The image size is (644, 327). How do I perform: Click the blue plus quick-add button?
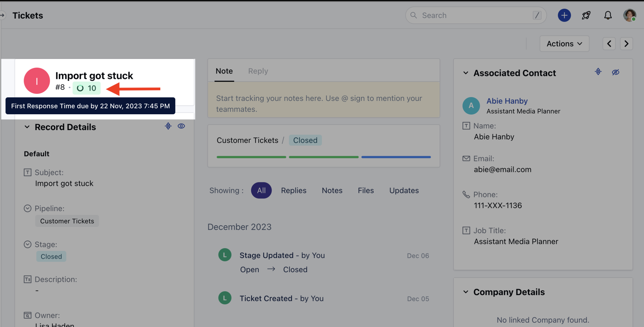[x=564, y=16]
